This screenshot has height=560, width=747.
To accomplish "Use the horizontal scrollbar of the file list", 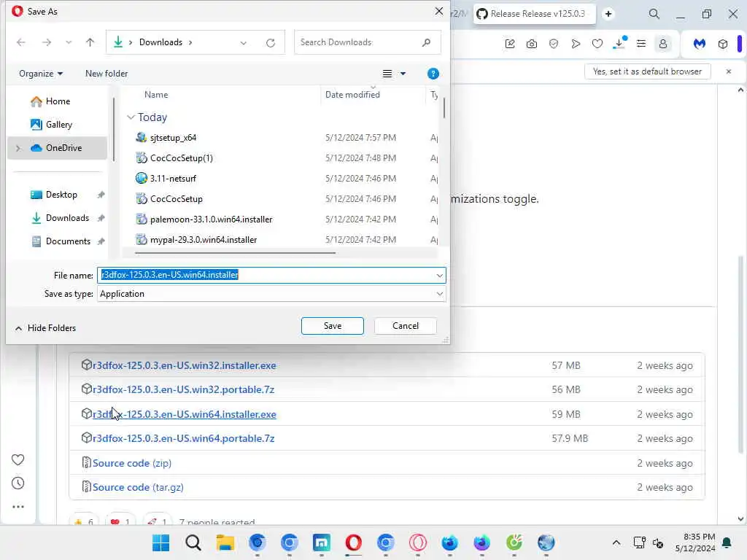I will point(236,253).
